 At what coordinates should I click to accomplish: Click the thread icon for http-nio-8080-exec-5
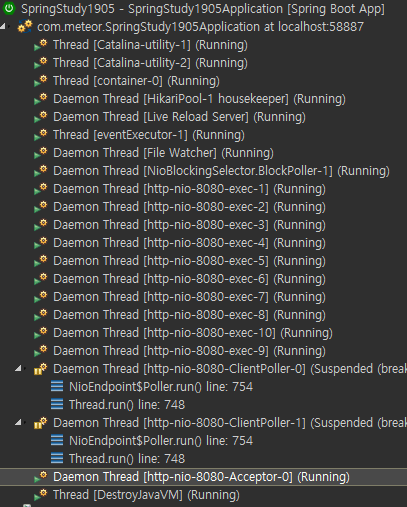pos(41,261)
